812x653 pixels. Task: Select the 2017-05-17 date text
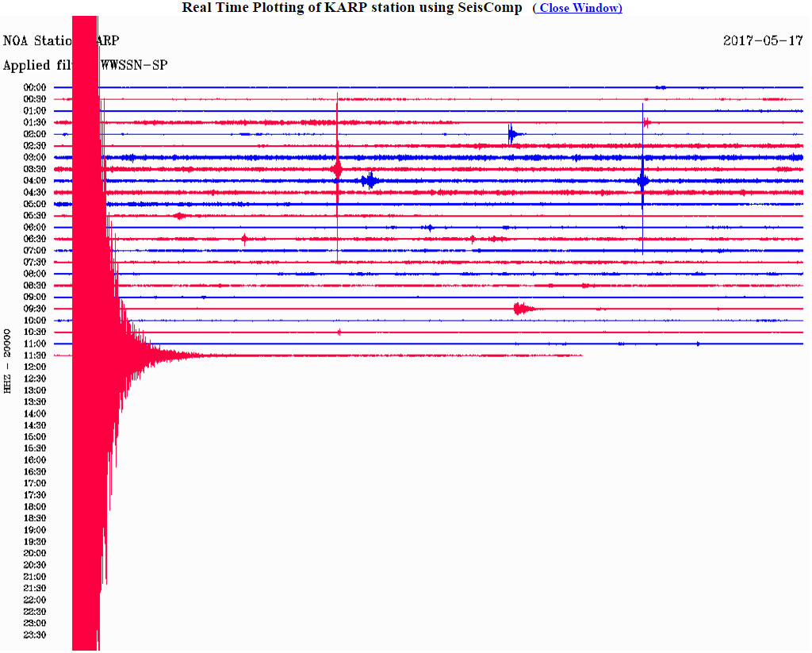[762, 40]
